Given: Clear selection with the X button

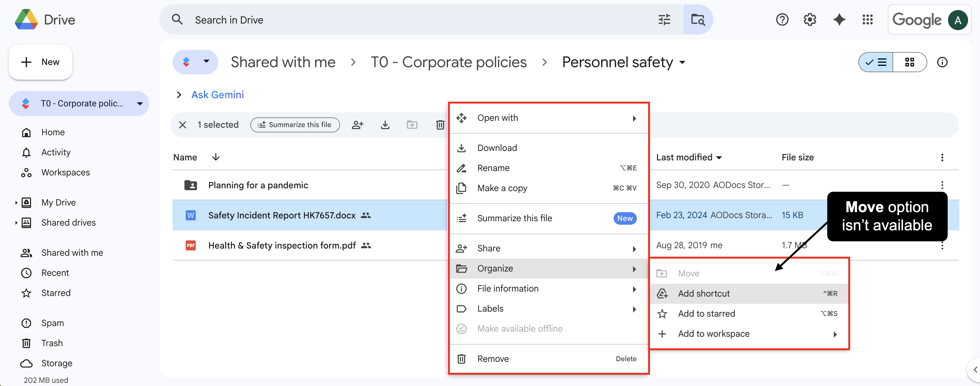Looking at the screenshot, I should point(183,125).
